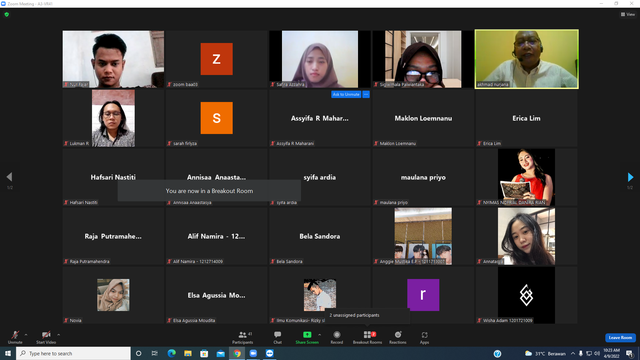The width and height of the screenshot is (640, 360).
Task: Open the Breakout Rooms control
Action: [367, 337]
